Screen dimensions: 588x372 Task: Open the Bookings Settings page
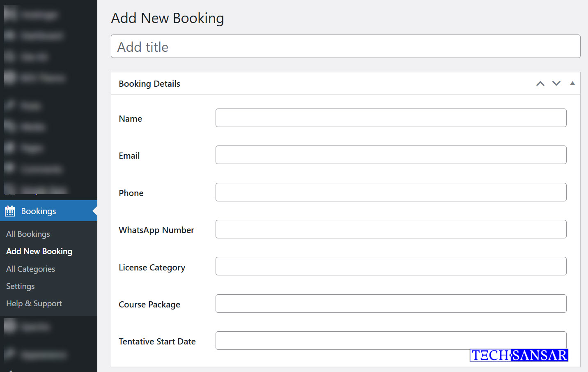[20, 286]
